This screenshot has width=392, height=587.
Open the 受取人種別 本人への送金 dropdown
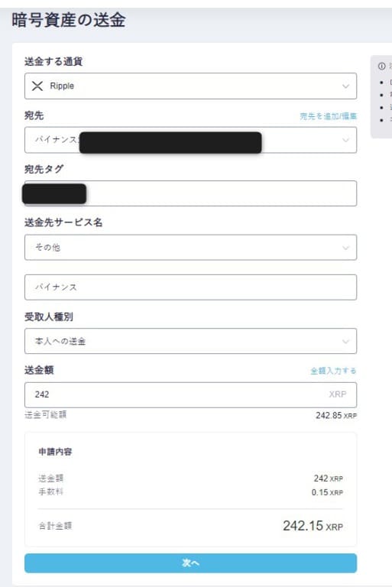(190, 342)
